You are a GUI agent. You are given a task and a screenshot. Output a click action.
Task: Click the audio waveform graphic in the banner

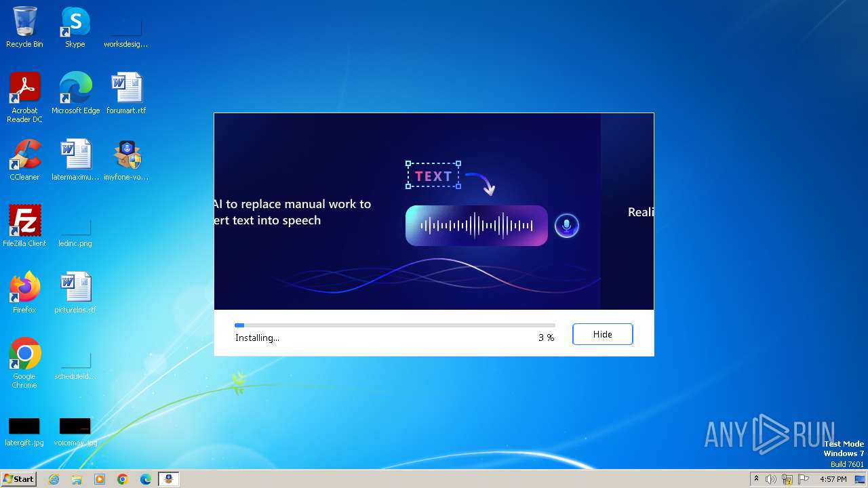click(x=477, y=226)
